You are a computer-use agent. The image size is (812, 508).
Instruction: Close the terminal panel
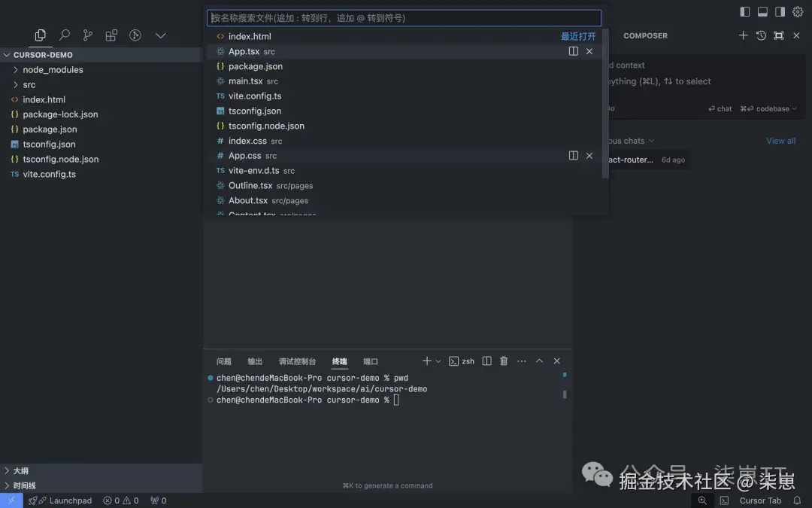(x=556, y=360)
